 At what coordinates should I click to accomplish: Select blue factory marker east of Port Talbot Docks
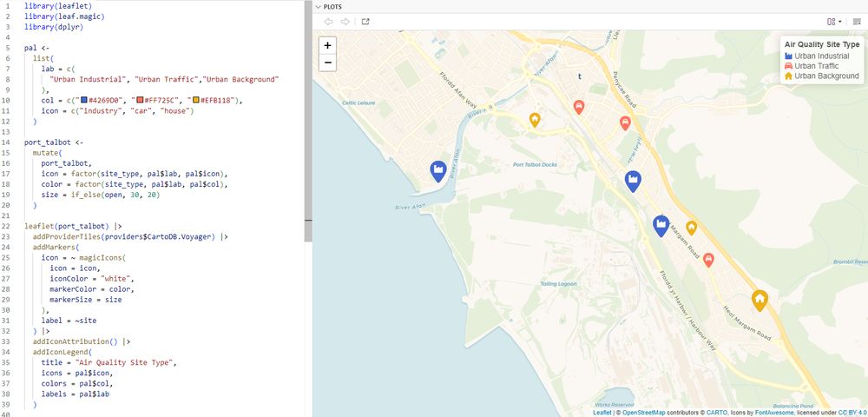click(x=633, y=181)
